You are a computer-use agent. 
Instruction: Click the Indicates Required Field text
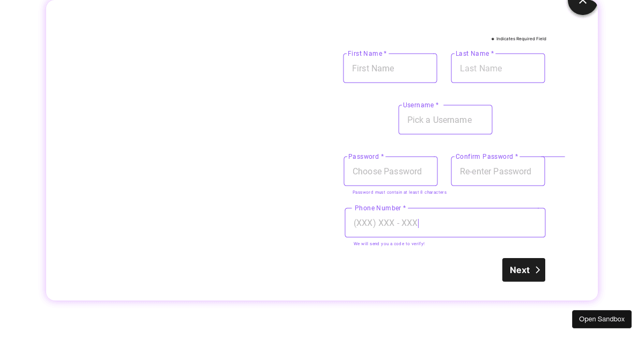(x=521, y=39)
